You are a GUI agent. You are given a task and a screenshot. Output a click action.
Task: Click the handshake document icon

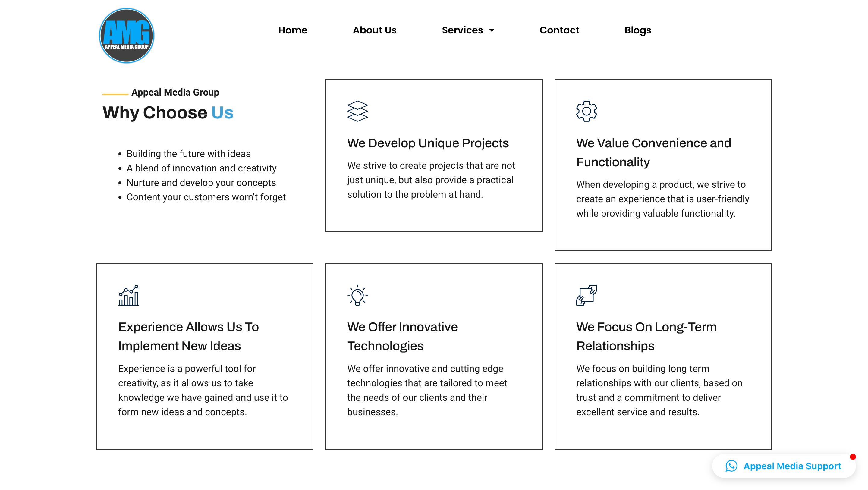point(586,295)
